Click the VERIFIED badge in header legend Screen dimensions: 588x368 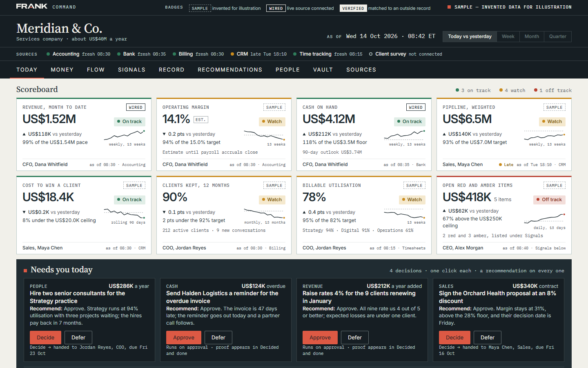click(353, 8)
